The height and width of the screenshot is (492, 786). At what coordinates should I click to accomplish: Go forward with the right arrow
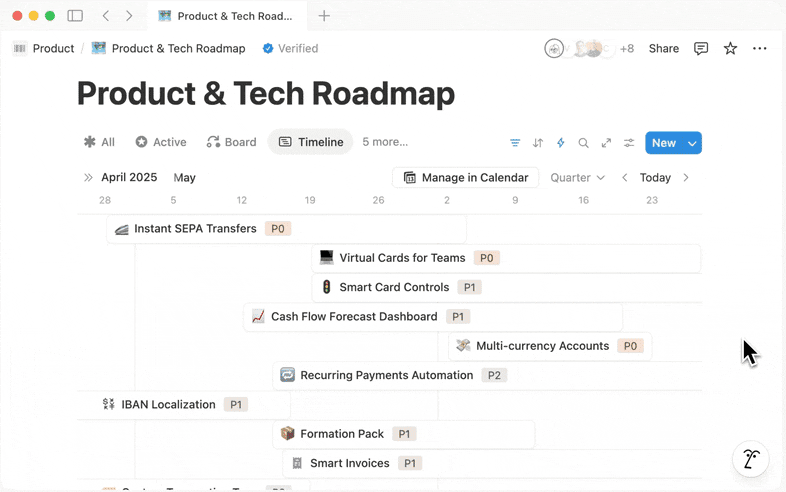(x=129, y=16)
